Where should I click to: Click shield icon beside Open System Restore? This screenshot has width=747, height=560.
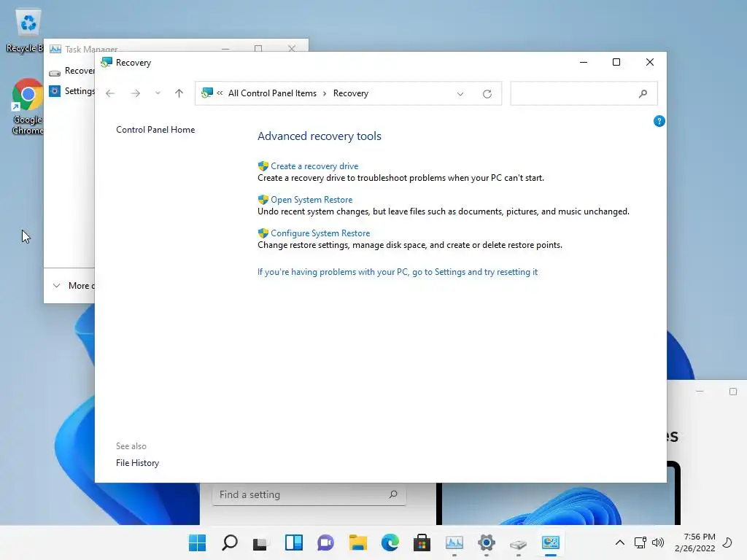click(x=263, y=200)
